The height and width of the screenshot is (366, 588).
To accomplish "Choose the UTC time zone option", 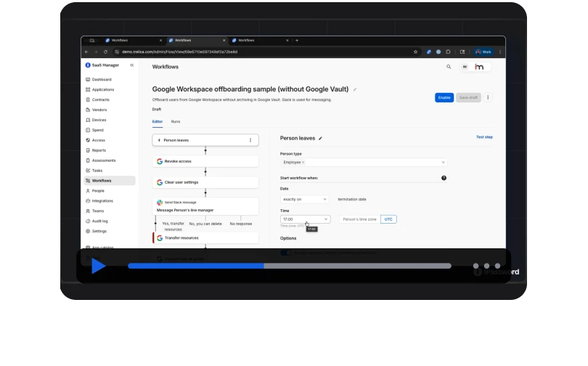I will coord(388,219).
